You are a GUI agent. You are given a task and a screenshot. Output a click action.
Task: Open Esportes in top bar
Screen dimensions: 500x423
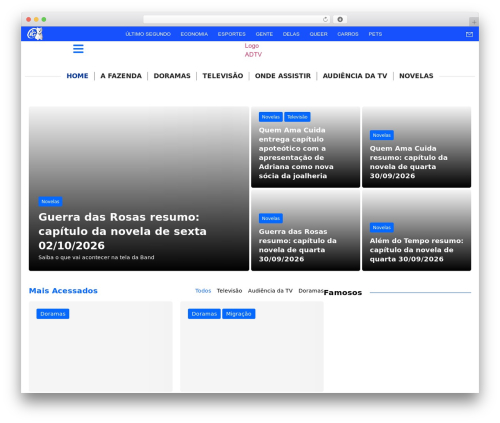coord(232,34)
